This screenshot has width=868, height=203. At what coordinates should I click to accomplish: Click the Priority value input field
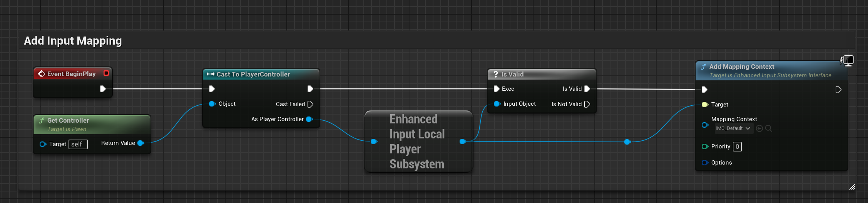point(737,146)
